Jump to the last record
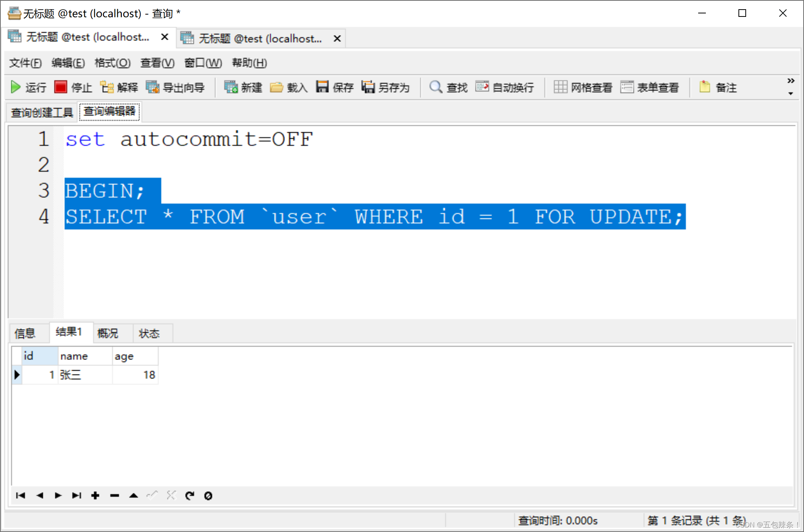Image resolution: width=804 pixels, height=532 pixels. [77, 496]
